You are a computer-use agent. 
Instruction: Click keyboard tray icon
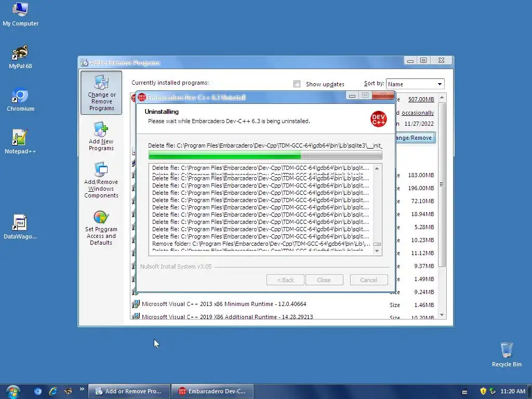465,392
